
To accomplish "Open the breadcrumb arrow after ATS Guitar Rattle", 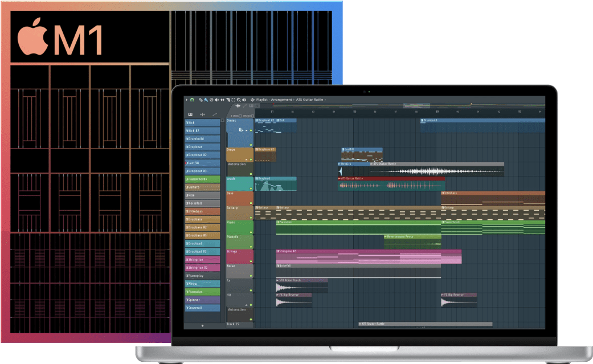I will [325, 99].
